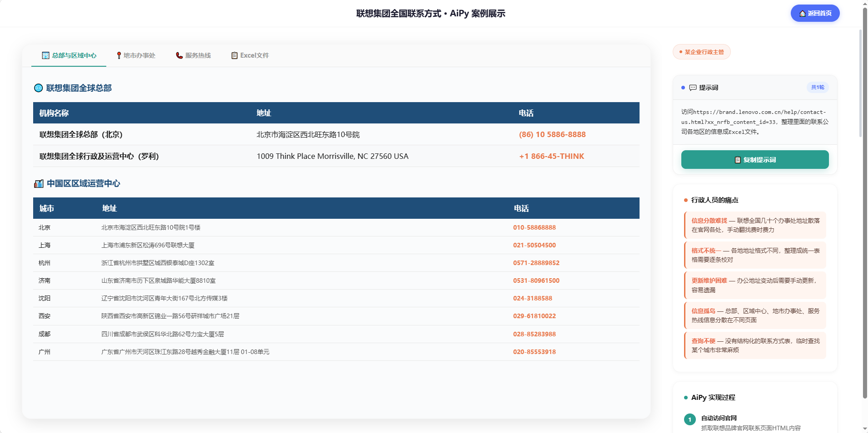Click city cell 广州
The width and height of the screenshot is (868, 433).
45,352
